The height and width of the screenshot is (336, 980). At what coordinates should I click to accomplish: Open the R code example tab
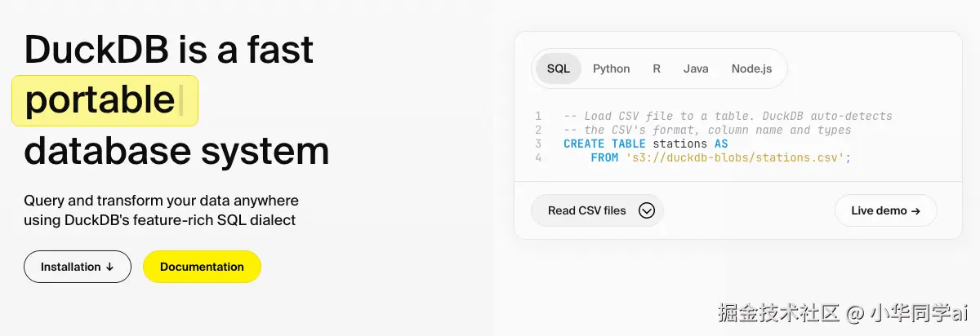click(657, 69)
